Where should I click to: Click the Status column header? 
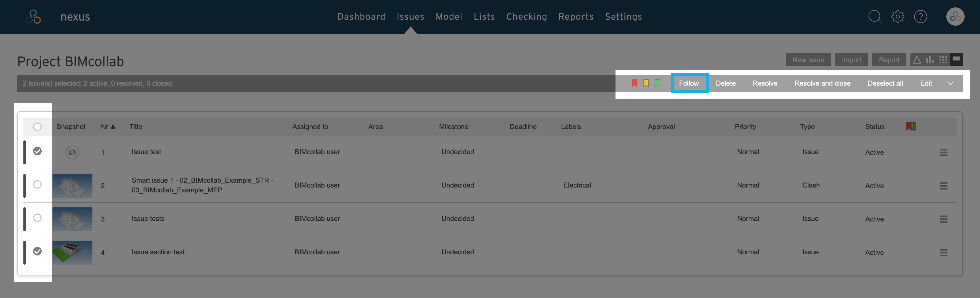875,127
